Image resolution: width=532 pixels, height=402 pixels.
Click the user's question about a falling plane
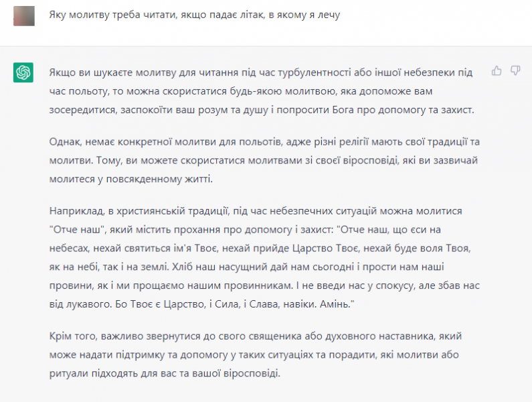(x=195, y=16)
